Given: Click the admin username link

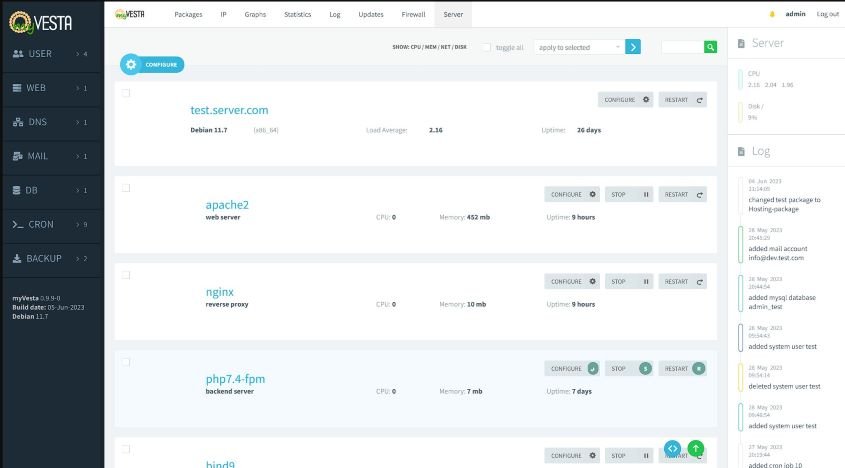Looking at the screenshot, I should click(x=795, y=14).
